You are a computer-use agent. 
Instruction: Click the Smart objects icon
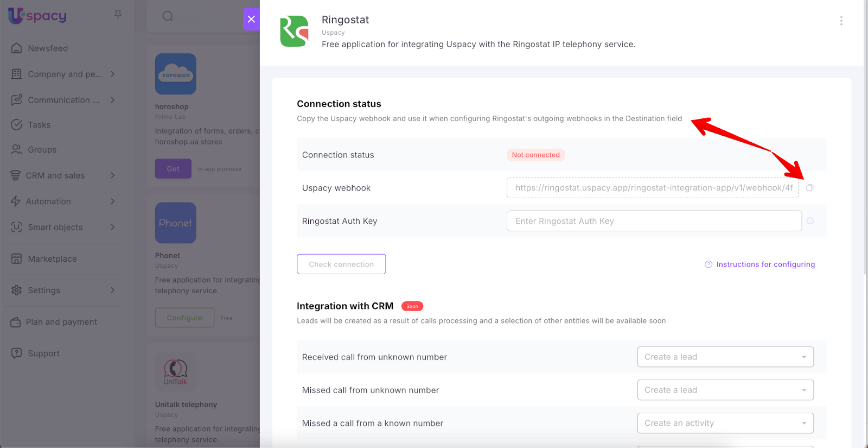click(x=17, y=227)
